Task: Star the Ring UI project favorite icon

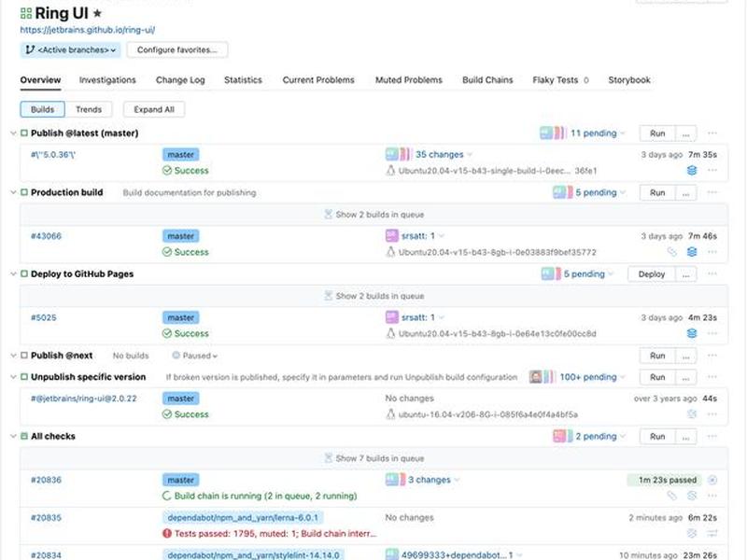Action: (x=97, y=13)
